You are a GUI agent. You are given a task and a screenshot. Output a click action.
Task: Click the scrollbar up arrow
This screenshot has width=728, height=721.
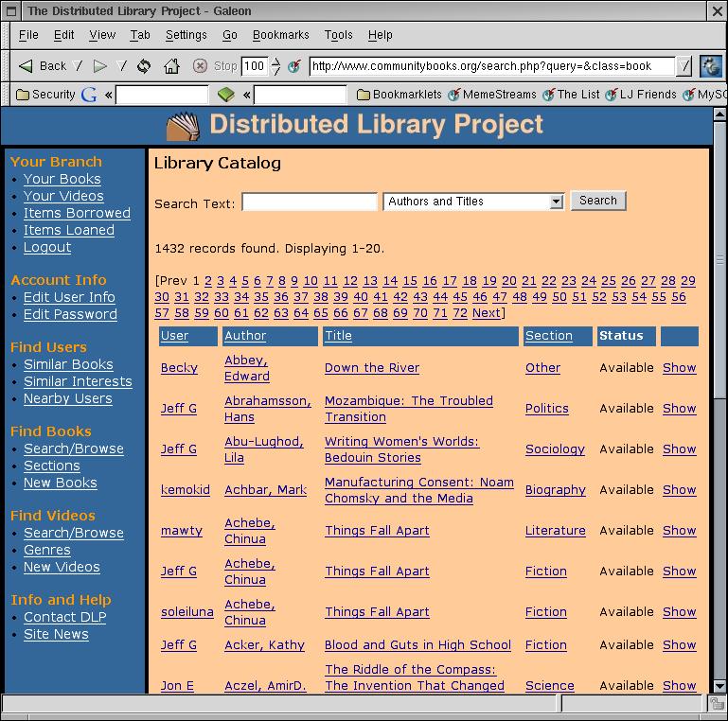coord(719,114)
